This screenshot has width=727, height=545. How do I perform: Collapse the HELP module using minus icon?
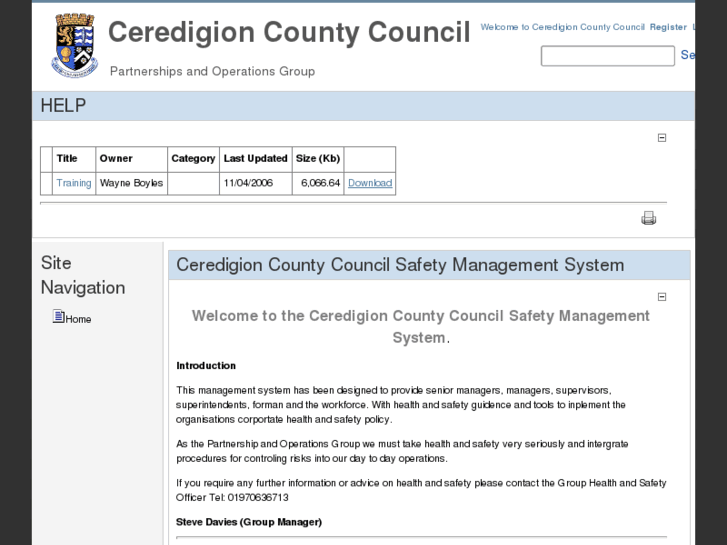point(662,138)
